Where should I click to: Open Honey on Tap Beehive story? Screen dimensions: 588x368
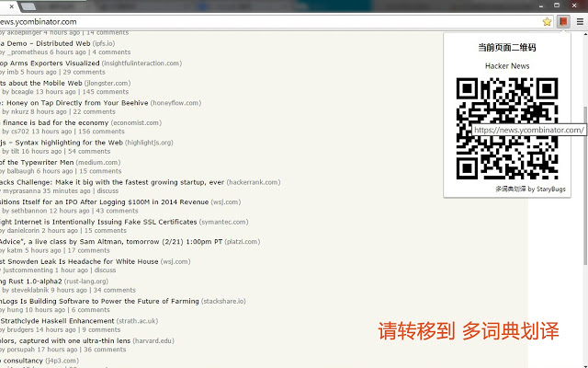(73, 103)
